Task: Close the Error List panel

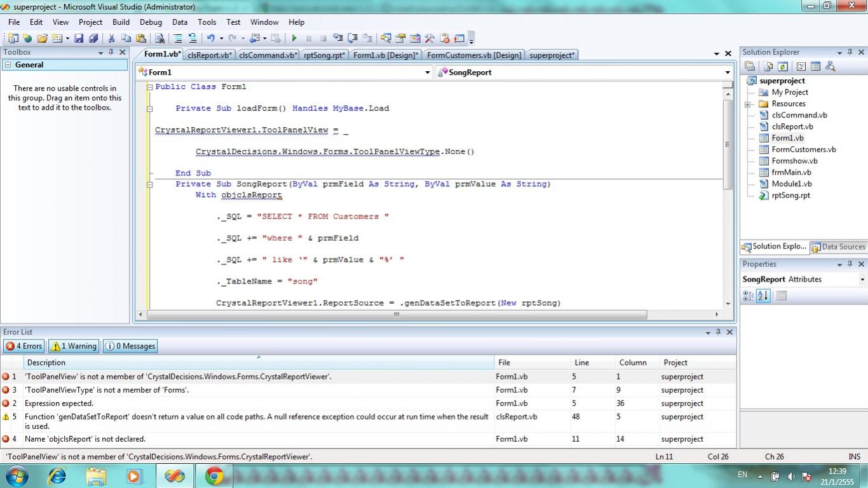Action: [729, 332]
